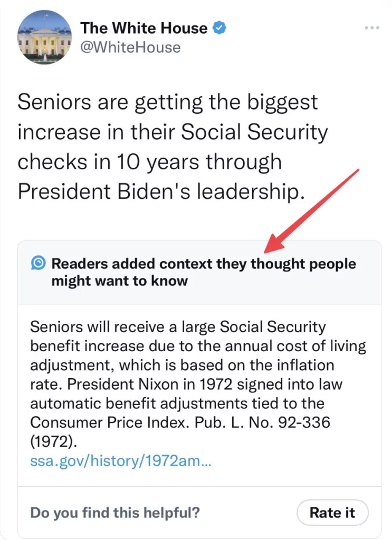Open the White House profile picture
This screenshot has width=392, height=540.
pyautogui.click(x=44, y=38)
